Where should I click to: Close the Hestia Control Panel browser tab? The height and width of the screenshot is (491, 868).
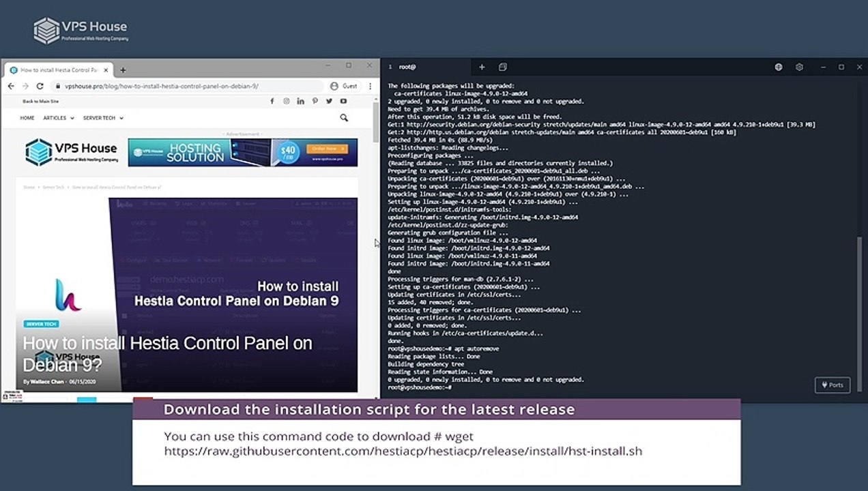107,70
